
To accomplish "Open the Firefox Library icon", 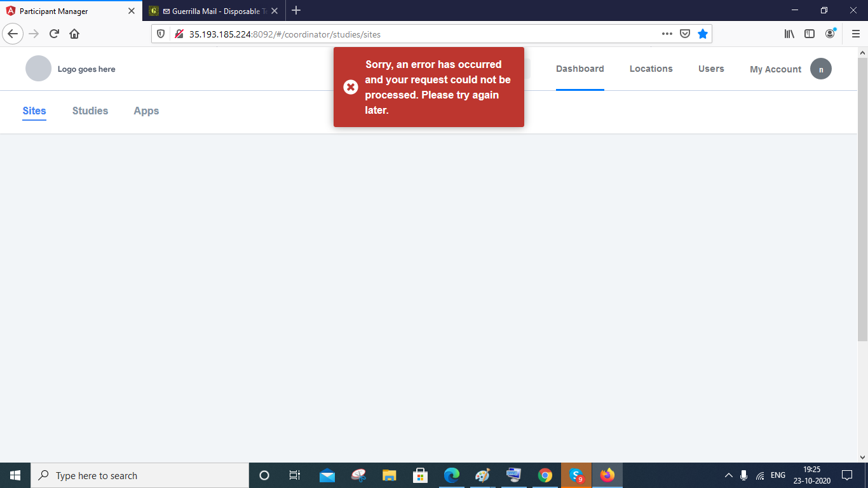I will (789, 34).
